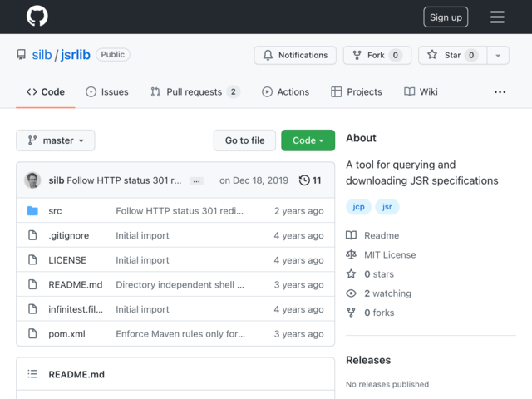
Task: Click the repository icon beside silb
Action: [22, 55]
